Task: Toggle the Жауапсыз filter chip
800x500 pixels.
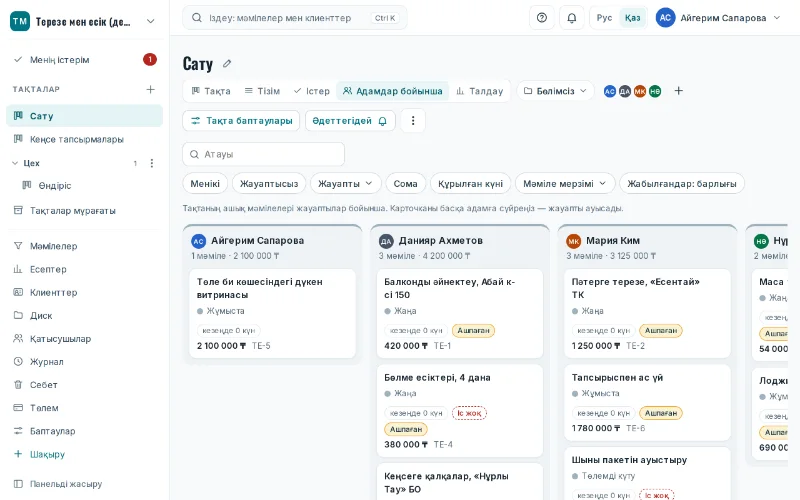Action: pos(269,184)
